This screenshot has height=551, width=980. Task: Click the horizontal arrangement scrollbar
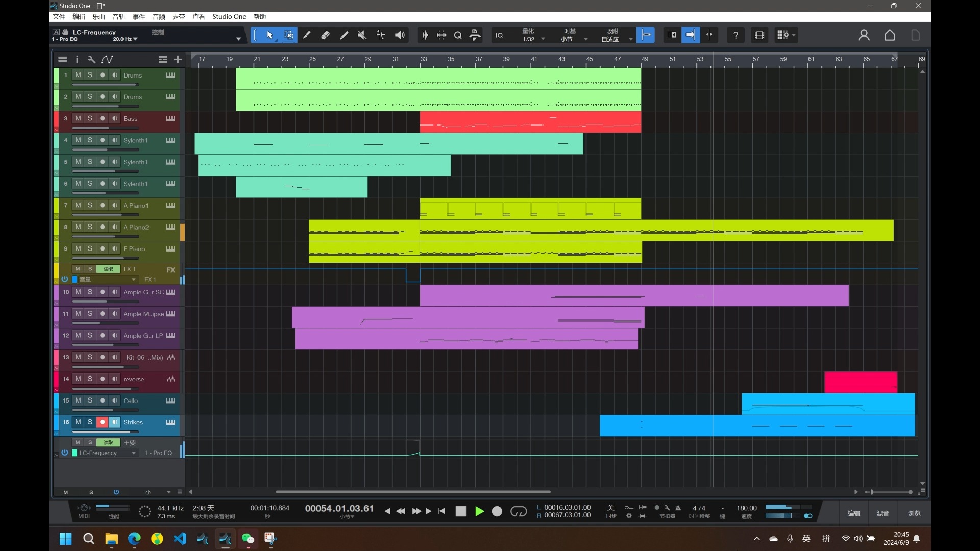413,492
